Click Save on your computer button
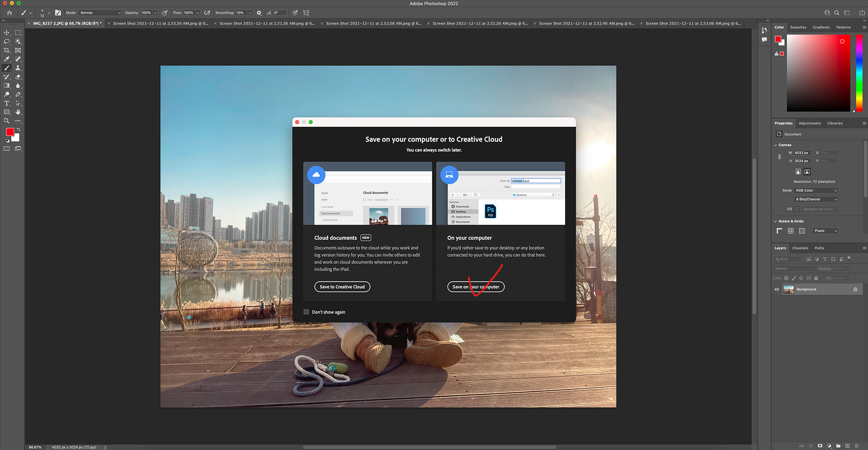 click(476, 287)
